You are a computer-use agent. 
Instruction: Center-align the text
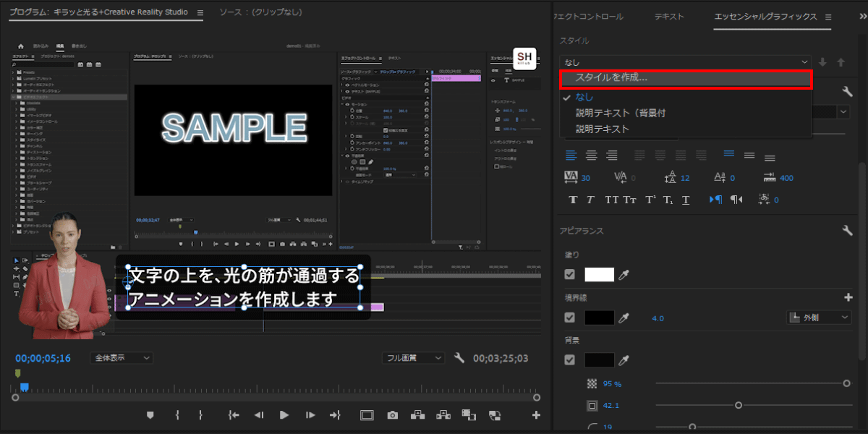click(592, 156)
